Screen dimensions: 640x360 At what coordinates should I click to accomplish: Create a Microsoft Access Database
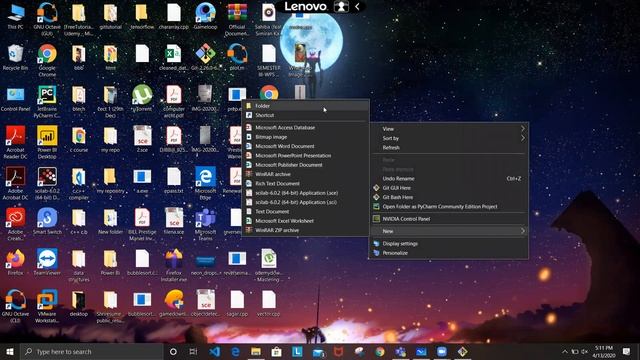pos(306,127)
